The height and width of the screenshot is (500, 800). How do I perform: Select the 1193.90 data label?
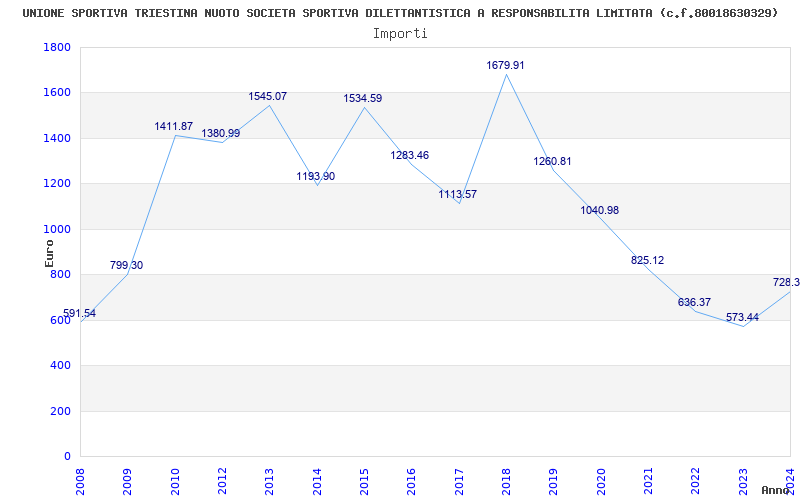(x=316, y=176)
